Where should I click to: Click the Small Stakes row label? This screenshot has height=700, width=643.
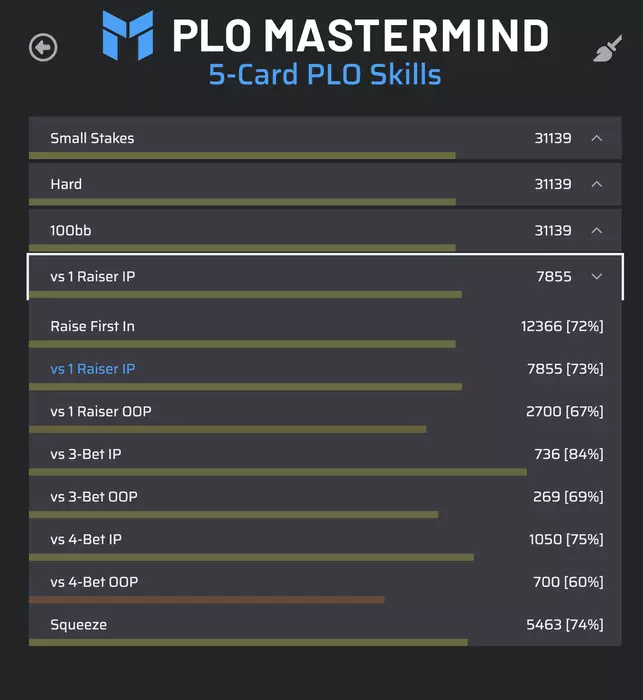92,138
